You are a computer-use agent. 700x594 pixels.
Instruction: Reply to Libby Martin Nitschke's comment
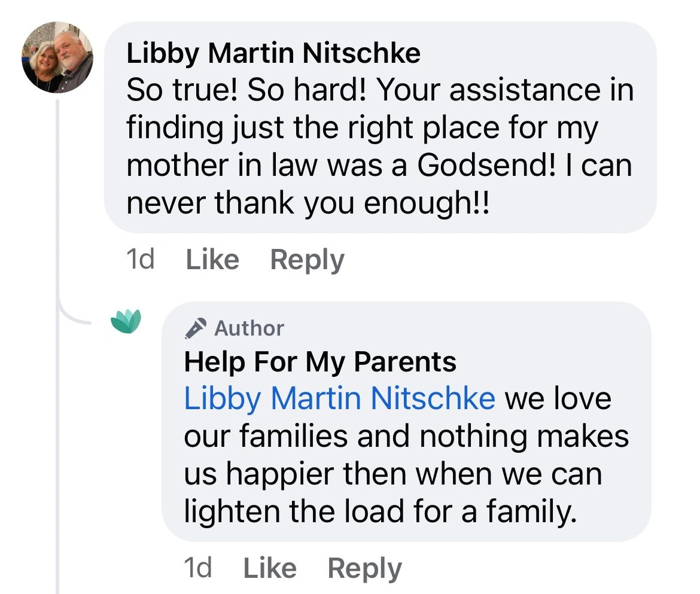click(x=307, y=260)
